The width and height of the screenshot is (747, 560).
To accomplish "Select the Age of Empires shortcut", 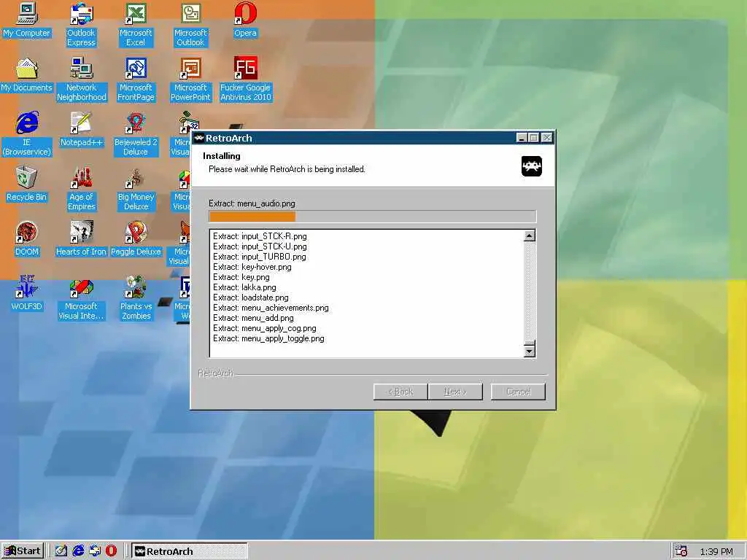I will tap(82, 189).
